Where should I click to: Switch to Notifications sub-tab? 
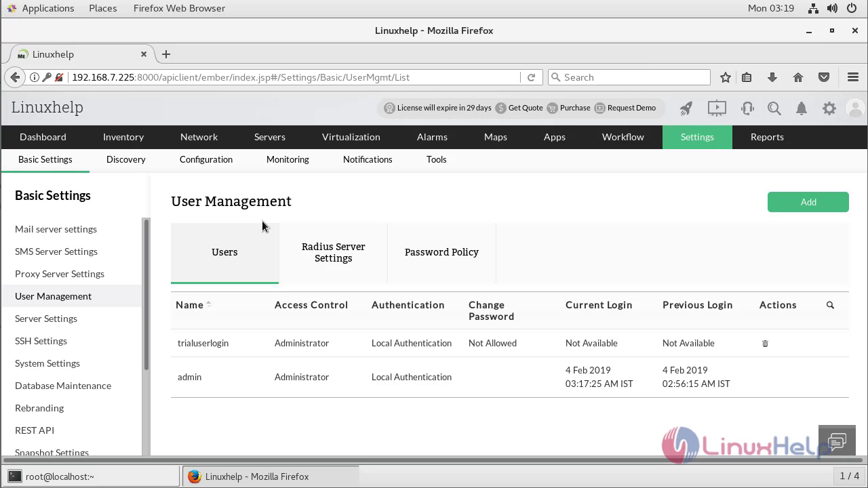point(368,159)
